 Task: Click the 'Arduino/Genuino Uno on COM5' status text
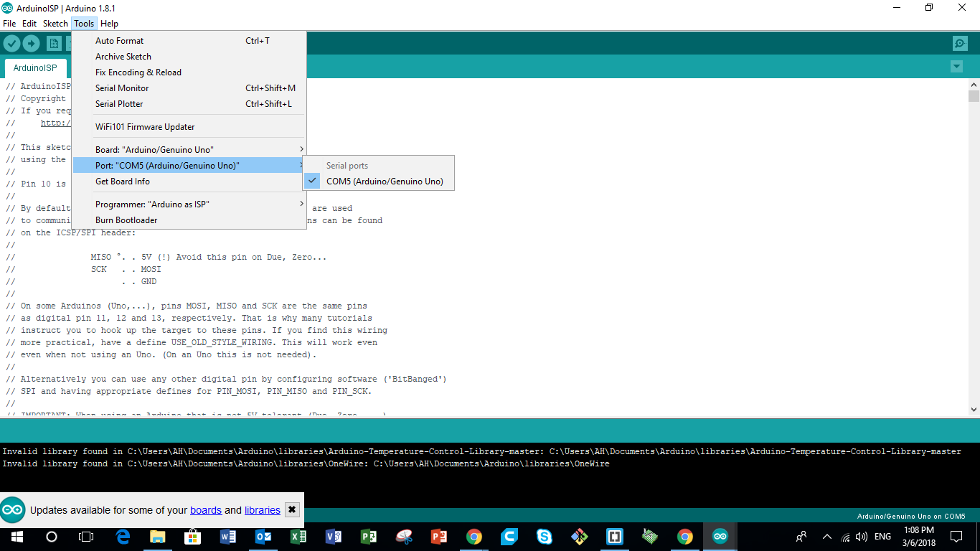[911, 516]
